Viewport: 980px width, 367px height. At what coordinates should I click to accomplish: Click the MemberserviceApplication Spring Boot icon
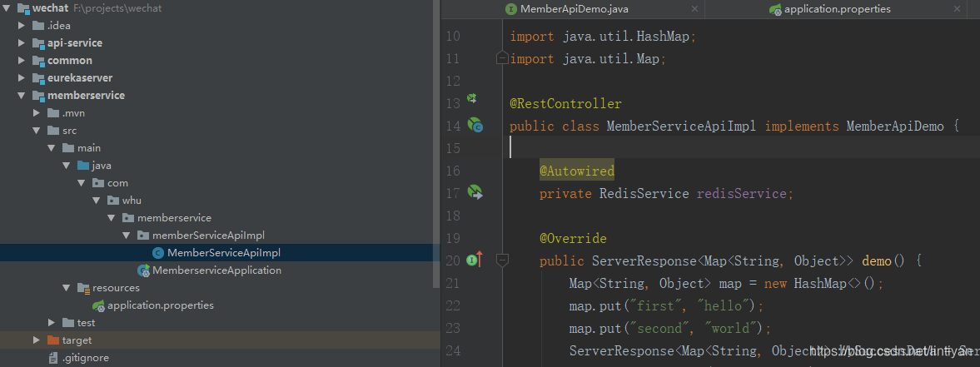[x=144, y=270]
